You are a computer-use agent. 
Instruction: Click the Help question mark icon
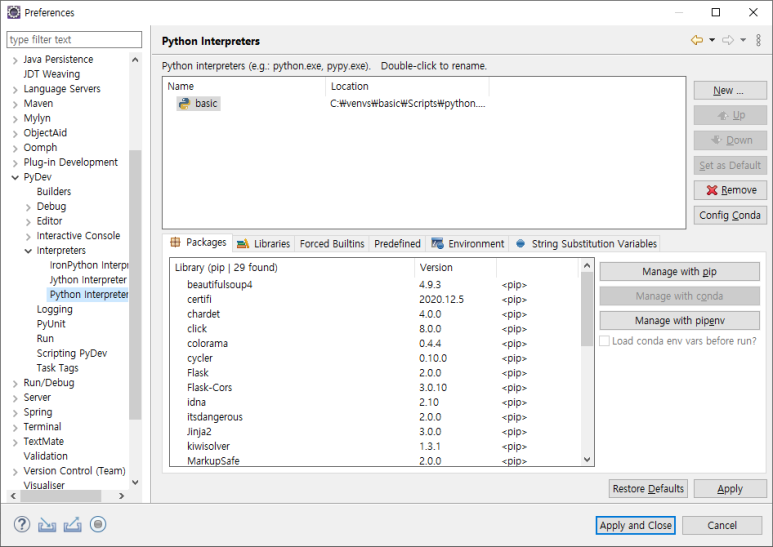click(x=22, y=524)
